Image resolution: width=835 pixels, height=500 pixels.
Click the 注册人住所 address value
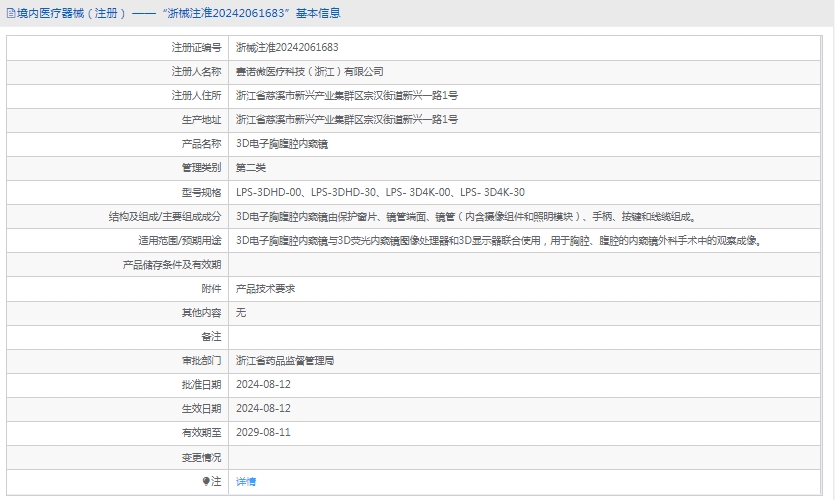(x=347, y=95)
